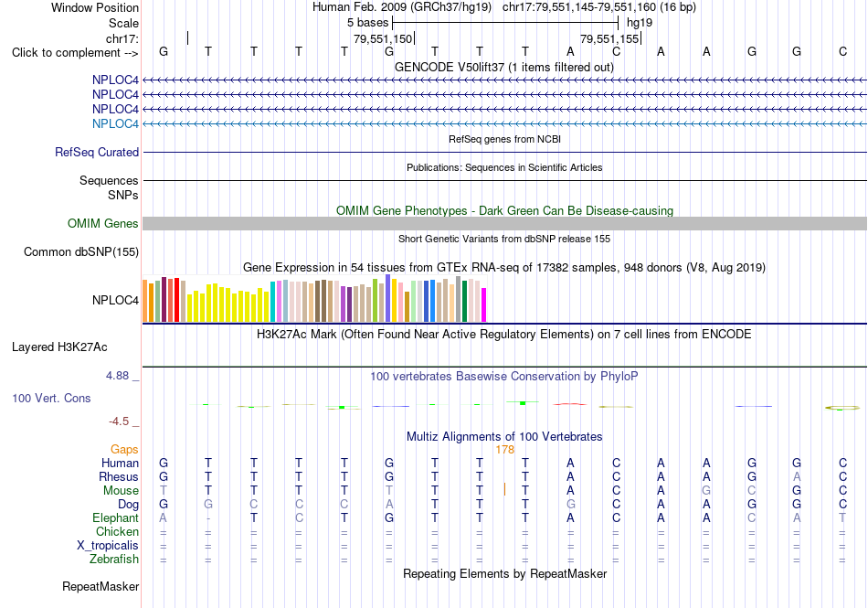Click the Sequences track label
868x608 pixels.
(109, 180)
